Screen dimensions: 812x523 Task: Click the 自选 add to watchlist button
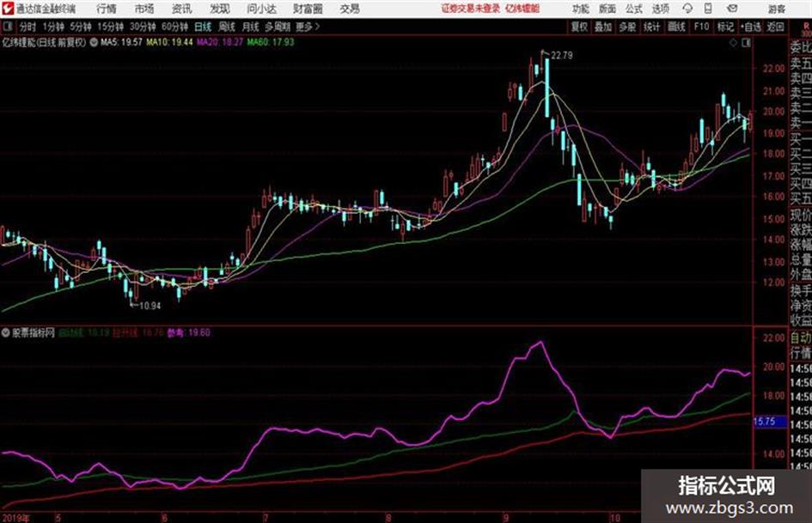point(750,27)
